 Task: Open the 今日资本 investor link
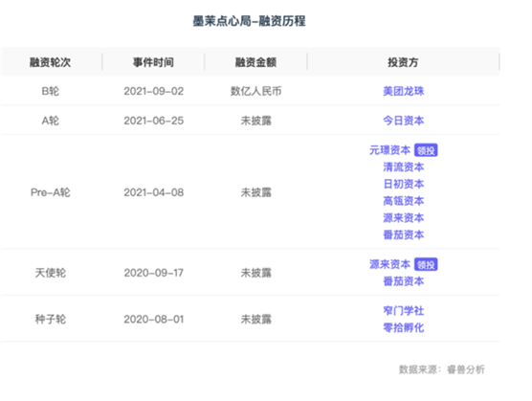[404, 121]
